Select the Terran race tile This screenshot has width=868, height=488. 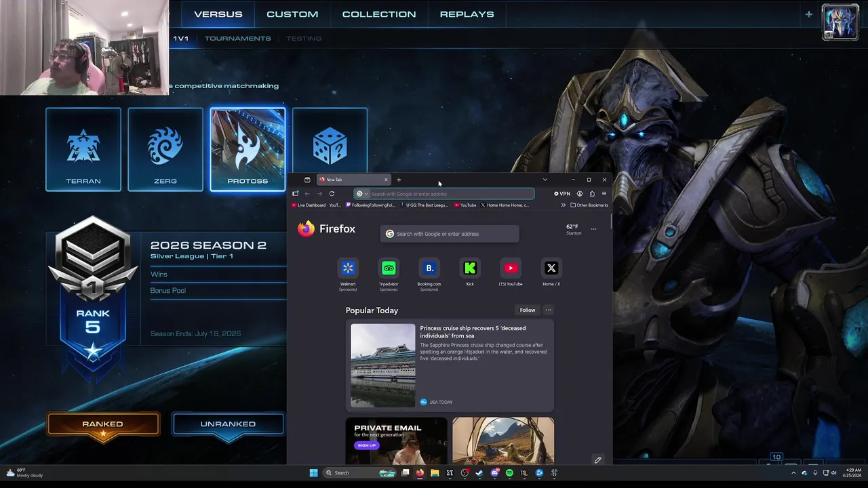[83, 149]
